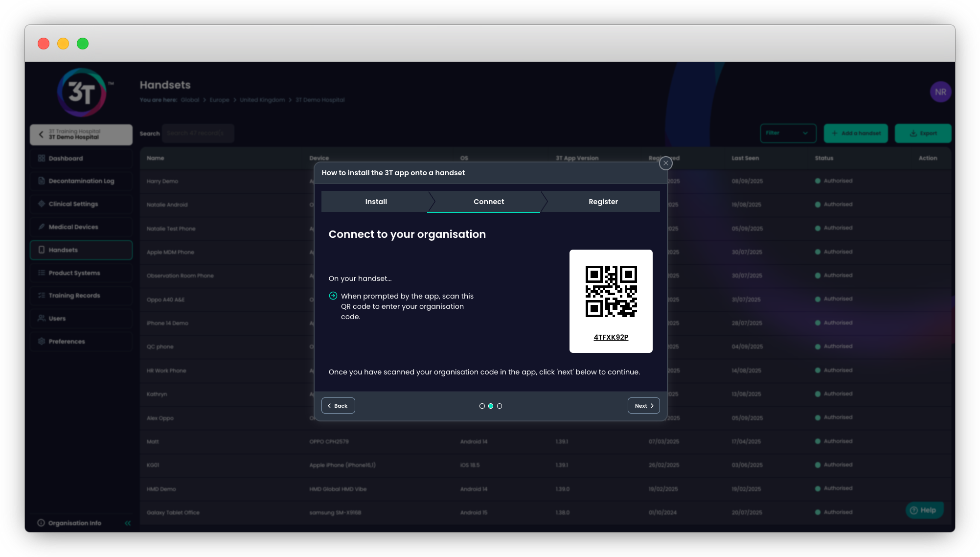Image resolution: width=980 pixels, height=557 pixels.
Task: Select the Connect step tab
Action: coord(488,202)
